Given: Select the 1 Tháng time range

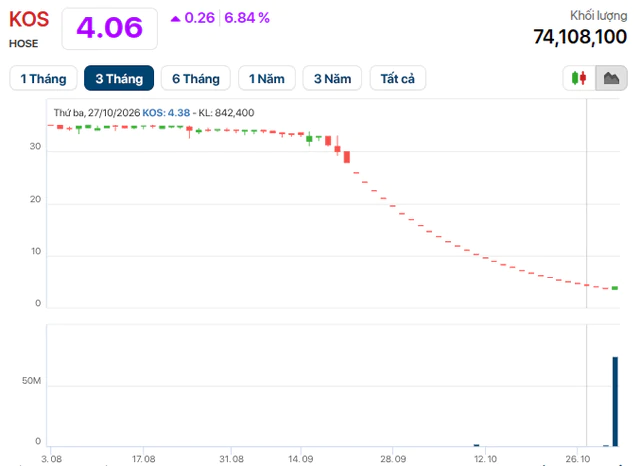Looking at the screenshot, I should [43, 78].
